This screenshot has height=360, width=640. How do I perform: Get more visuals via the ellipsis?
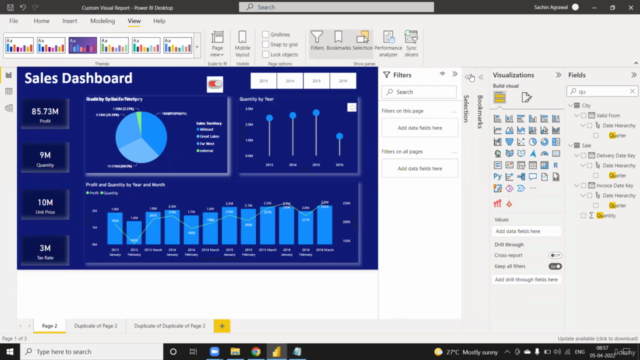point(533,189)
